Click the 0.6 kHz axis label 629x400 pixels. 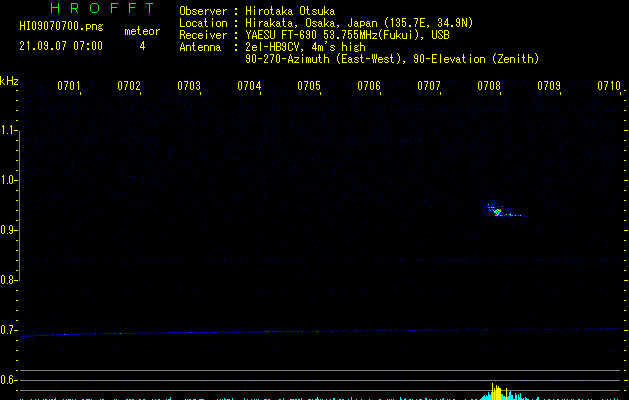coord(8,380)
